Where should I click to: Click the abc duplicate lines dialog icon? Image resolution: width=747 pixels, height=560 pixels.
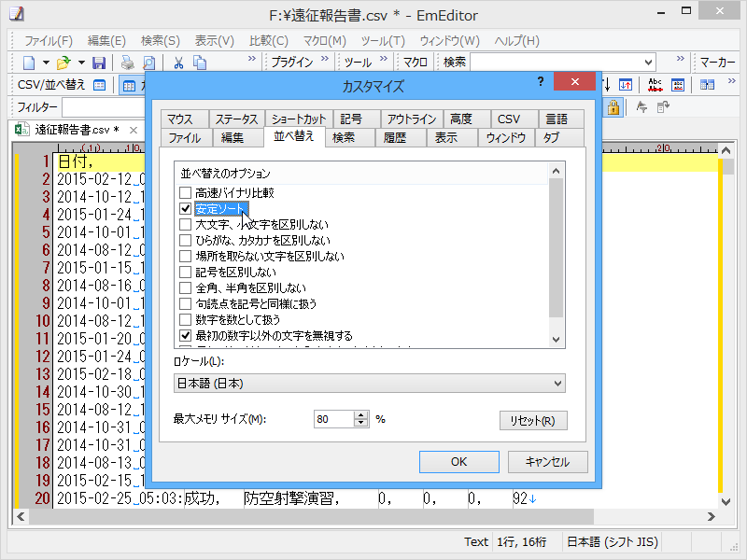tap(678, 85)
